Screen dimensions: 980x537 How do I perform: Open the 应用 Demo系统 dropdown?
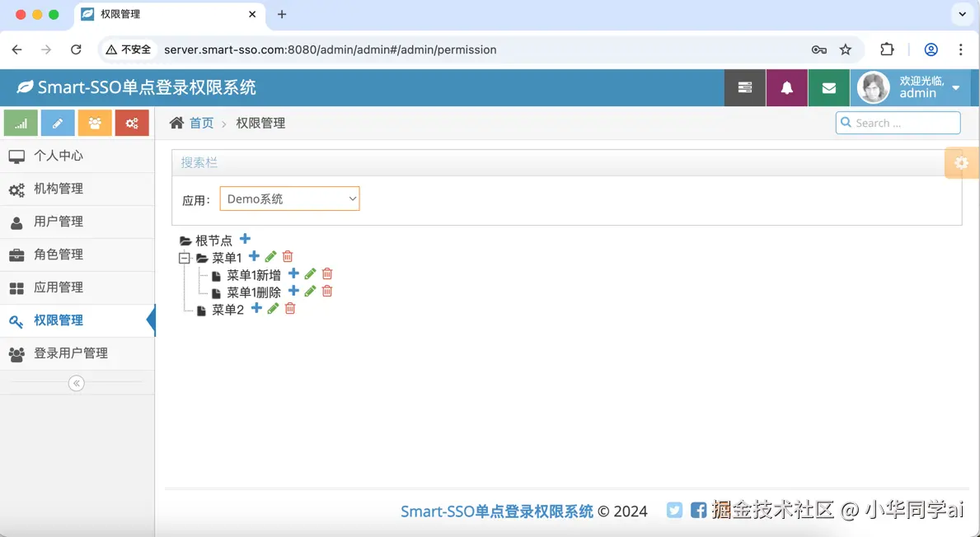(289, 198)
